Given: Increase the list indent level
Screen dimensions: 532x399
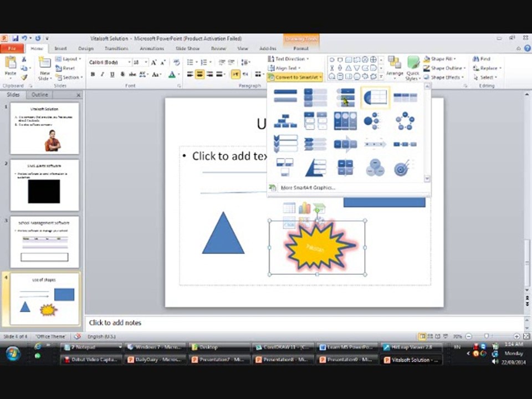Looking at the screenshot, I should click(x=232, y=63).
